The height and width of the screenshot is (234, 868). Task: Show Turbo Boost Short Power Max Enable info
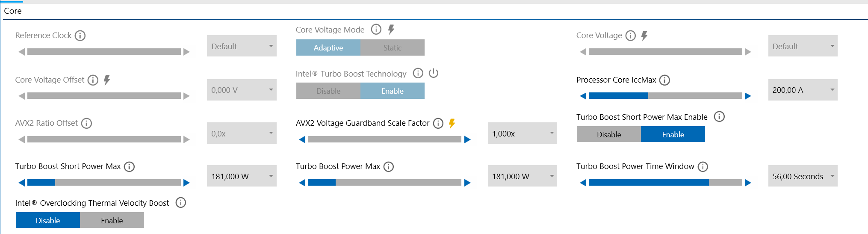[720, 116]
